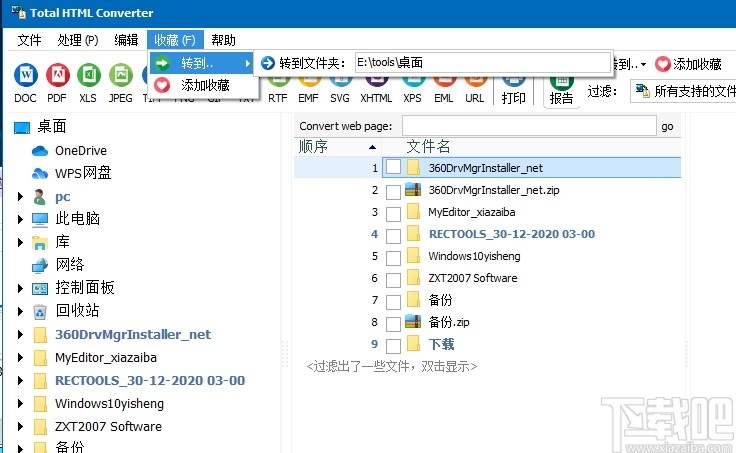Click the Convert web page input field
This screenshot has height=453, width=736.
tap(529, 126)
